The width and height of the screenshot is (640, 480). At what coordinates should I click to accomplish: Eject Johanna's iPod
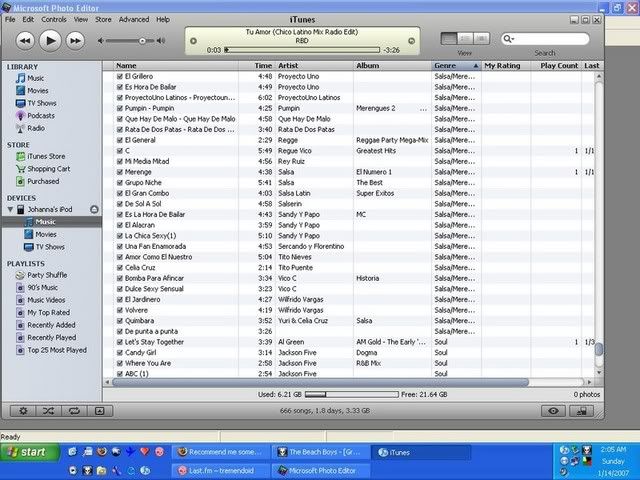[x=93, y=209]
